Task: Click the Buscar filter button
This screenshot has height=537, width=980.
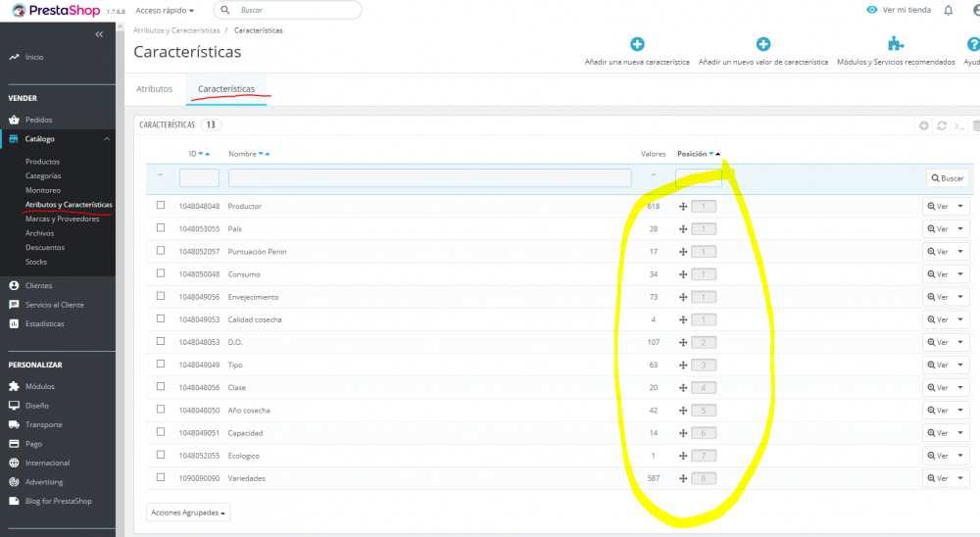Action: click(948, 178)
